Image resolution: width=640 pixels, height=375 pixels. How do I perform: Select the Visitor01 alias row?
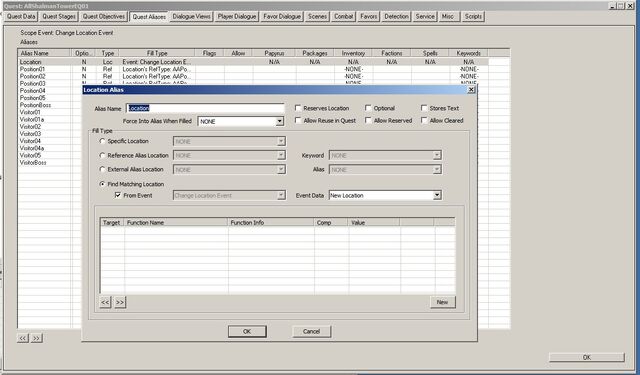tap(30, 112)
